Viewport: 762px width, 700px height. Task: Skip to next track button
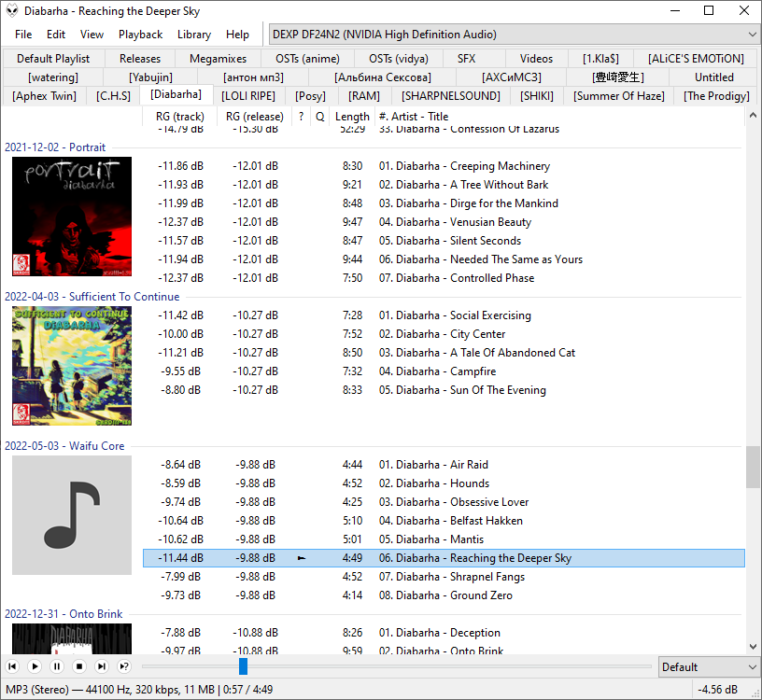[102, 666]
